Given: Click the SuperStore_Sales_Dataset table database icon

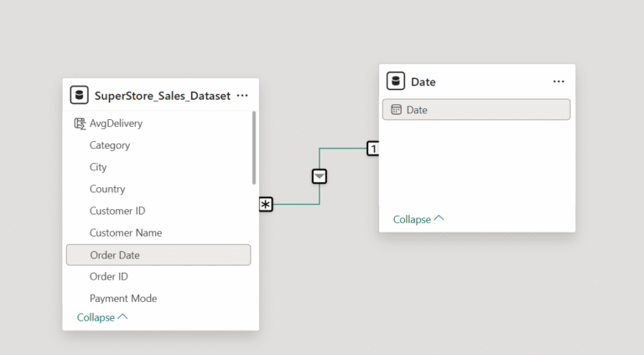Looking at the screenshot, I should [x=80, y=95].
